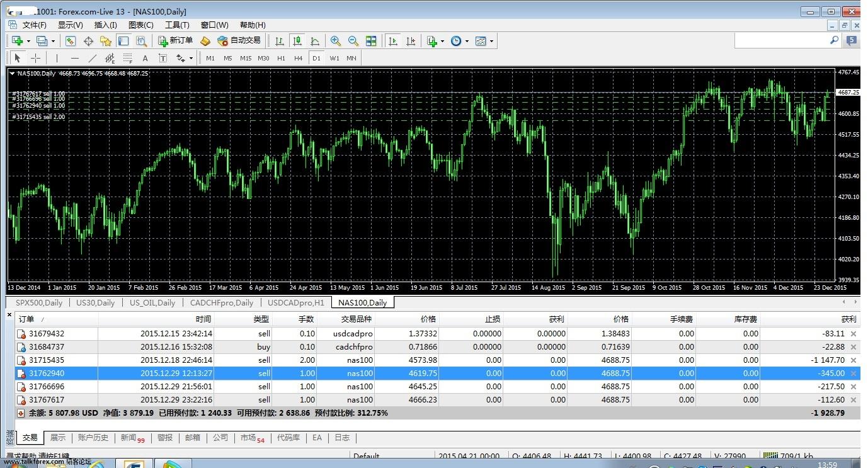Toggle chart auto scroll
The width and height of the screenshot is (868, 468).
[x=393, y=41]
